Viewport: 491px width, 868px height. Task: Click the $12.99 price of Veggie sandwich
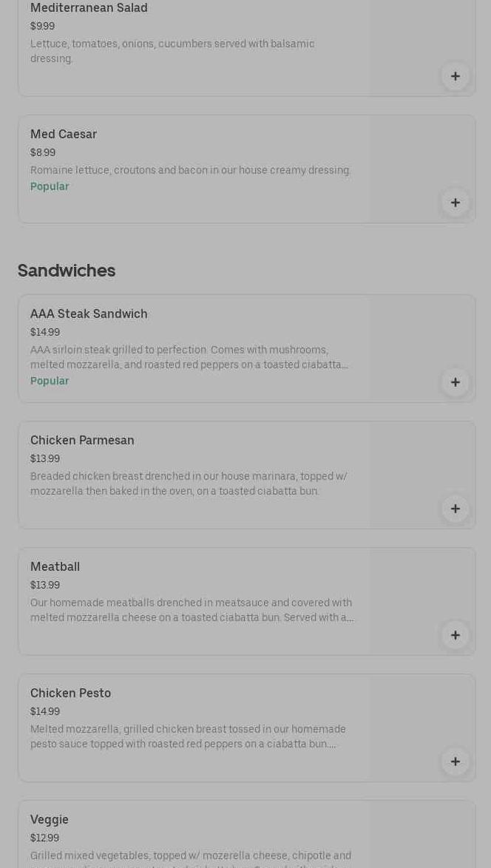44,838
